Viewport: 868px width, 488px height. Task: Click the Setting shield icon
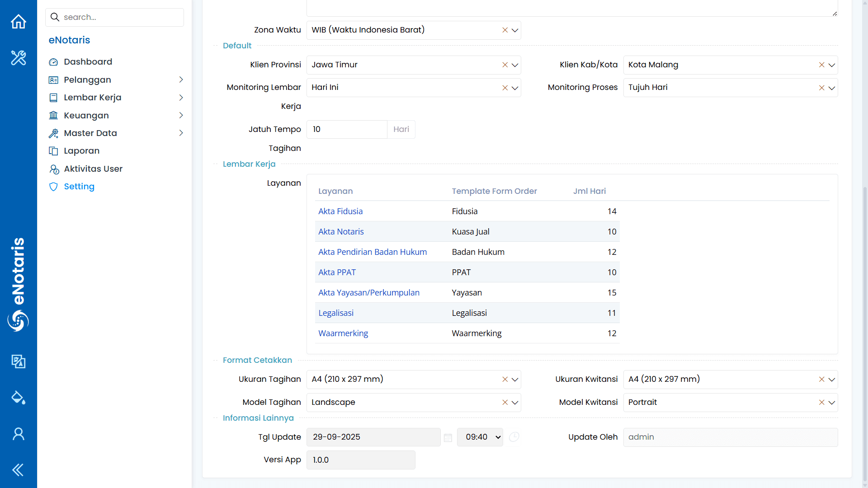click(53, 187)
